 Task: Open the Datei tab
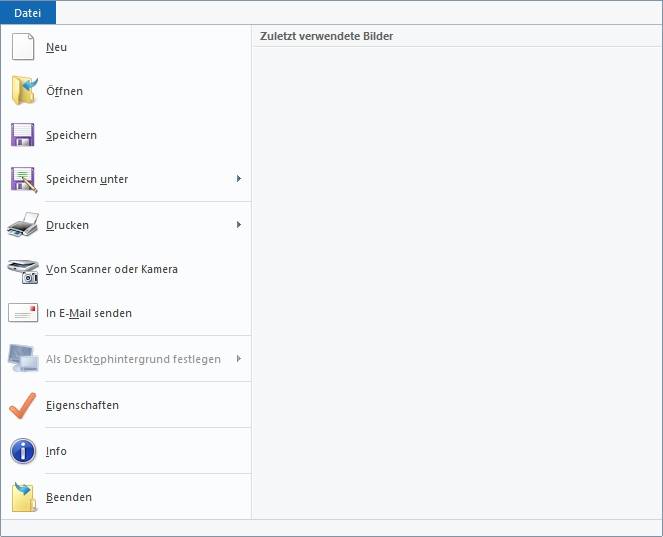pos(27,13)
